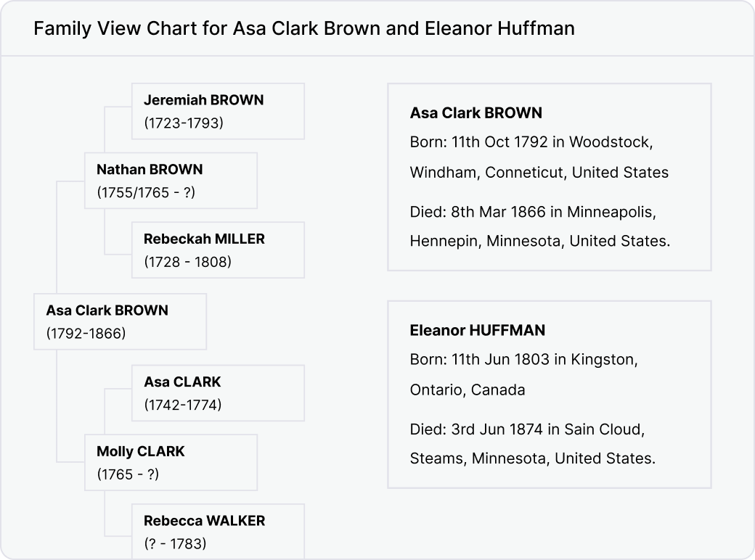Click Rebeckah's dates (1728 - 1808)
This screenshot has height=560, width=755.
187,262
